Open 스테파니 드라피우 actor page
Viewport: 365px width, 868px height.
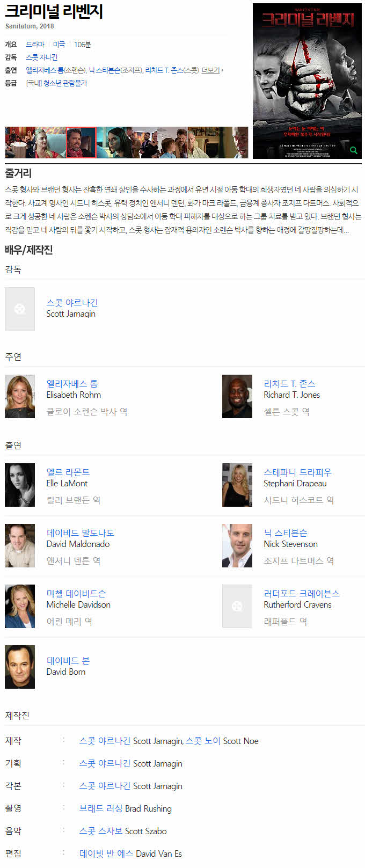297,472
